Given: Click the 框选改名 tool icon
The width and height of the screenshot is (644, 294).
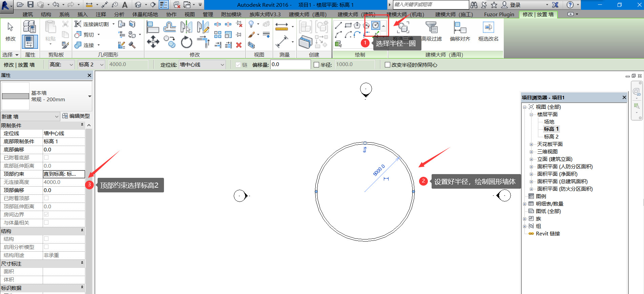Looking at the screenshot, I should pyautogui.click(x=488, y=28).
